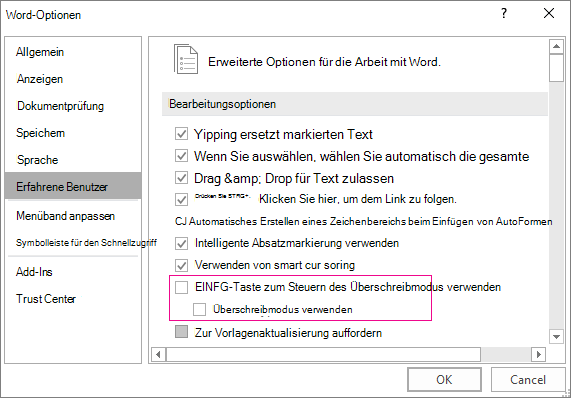Toggle the STRG click link checkbox
571x398 pixels.
click(x=181, y=199)
